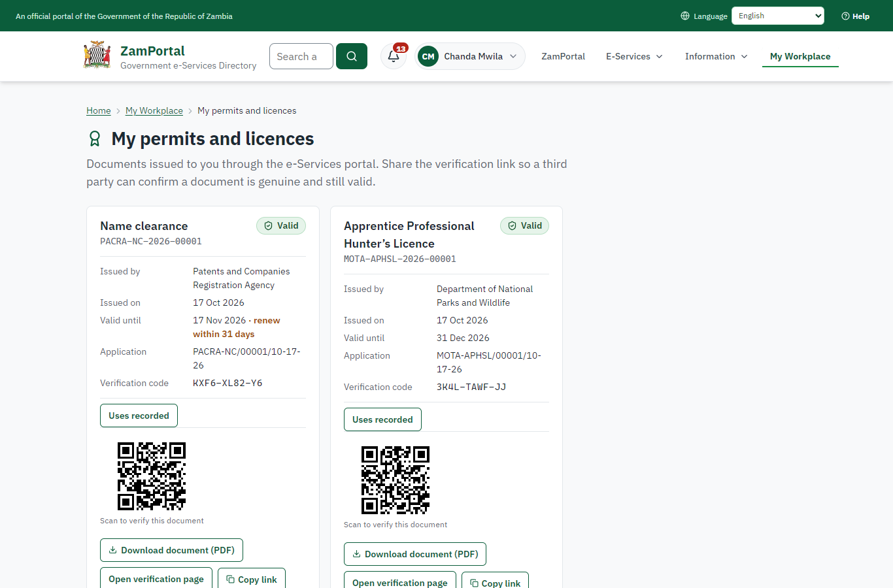
Task: Open ZamPortal nav item
Action: [x=563, y=56]
